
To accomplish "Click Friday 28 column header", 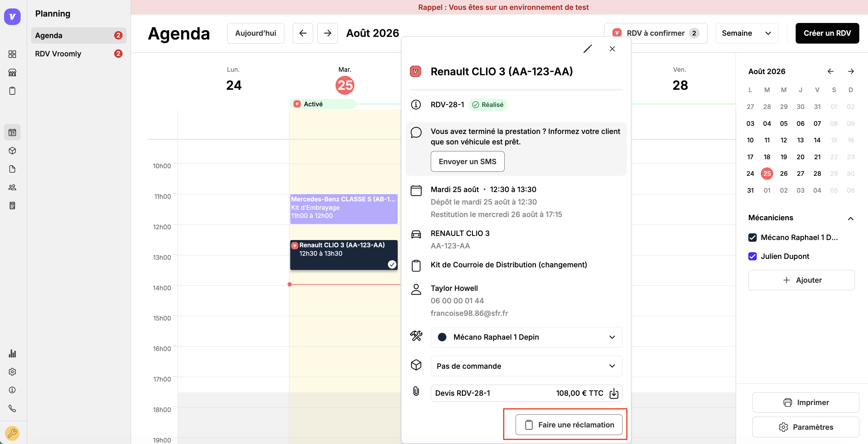I will point(680,80).
